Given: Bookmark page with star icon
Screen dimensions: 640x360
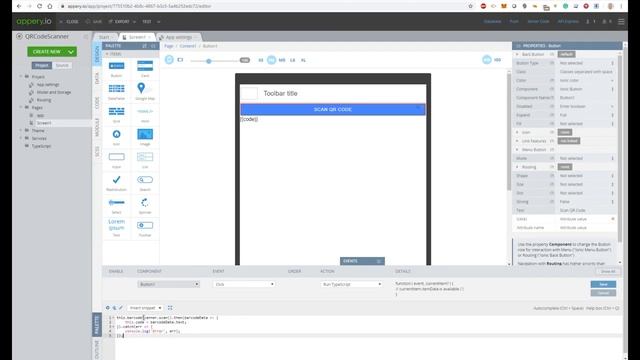Looking at the screenshot, I should 471,6.
